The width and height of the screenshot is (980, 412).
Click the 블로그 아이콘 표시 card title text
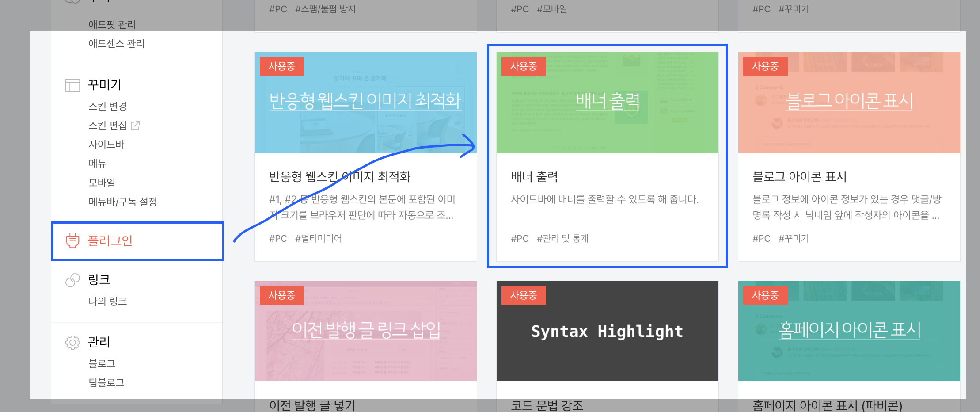coord(799,177)
